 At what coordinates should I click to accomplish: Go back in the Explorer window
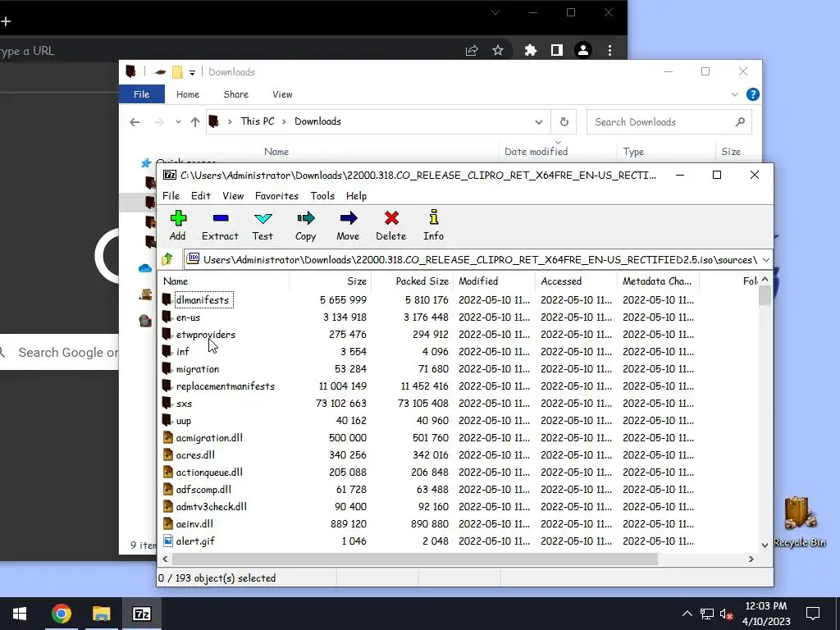135,122
